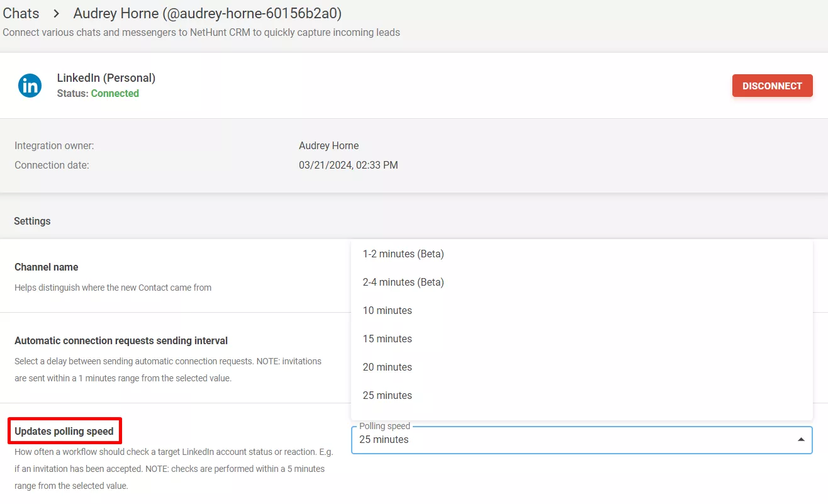Viewport: 828px width, 504px height.
Task: Pick the 25 minutes list option
Action: [x=582, y=396]
